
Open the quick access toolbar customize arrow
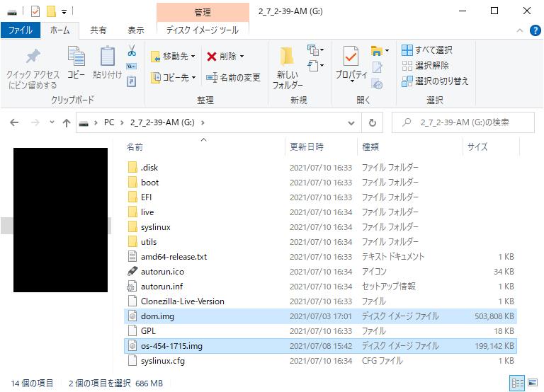pyautogui.click(x=64, y=12)
